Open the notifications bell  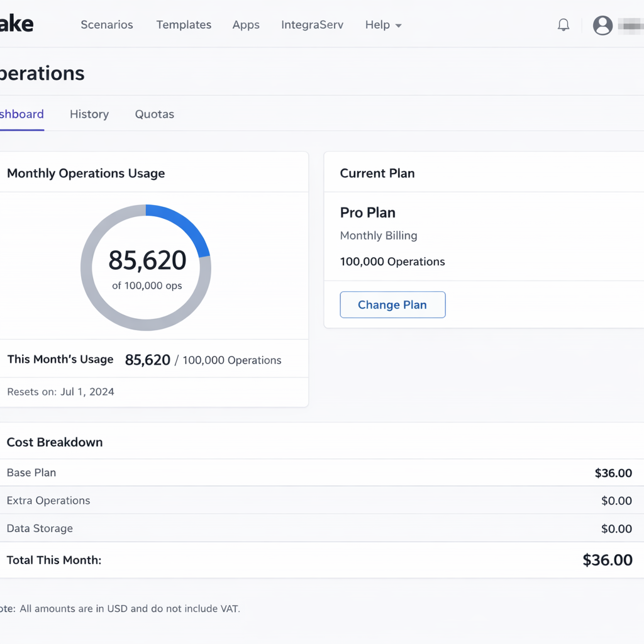(563, 25)
